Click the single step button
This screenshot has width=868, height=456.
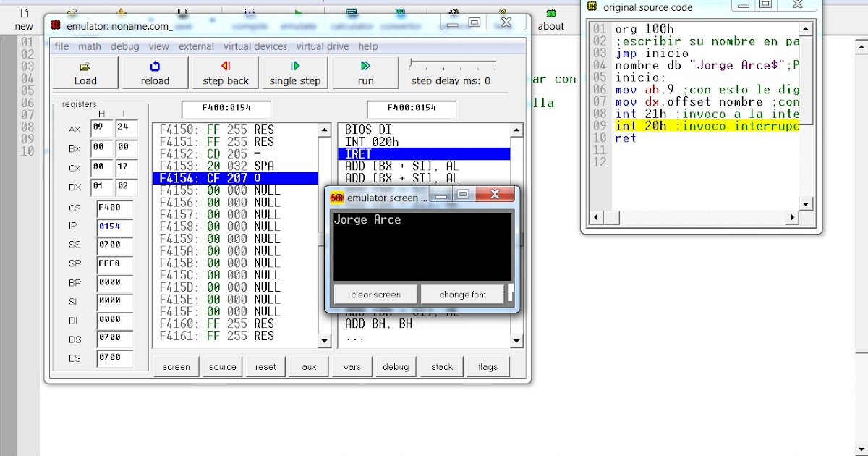pyautogui.click(x=294, y=72)
